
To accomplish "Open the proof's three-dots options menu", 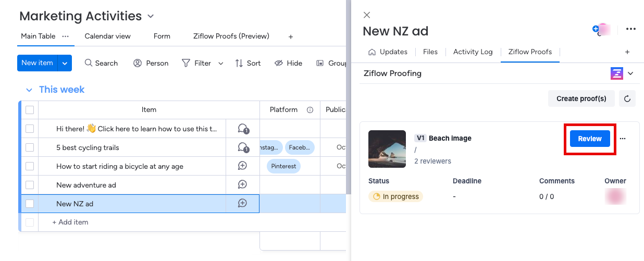I will coord(623,139).
